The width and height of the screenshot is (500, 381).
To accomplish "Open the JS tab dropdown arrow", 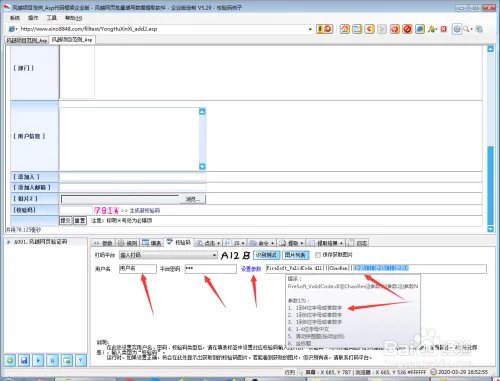I will point(243,243).
